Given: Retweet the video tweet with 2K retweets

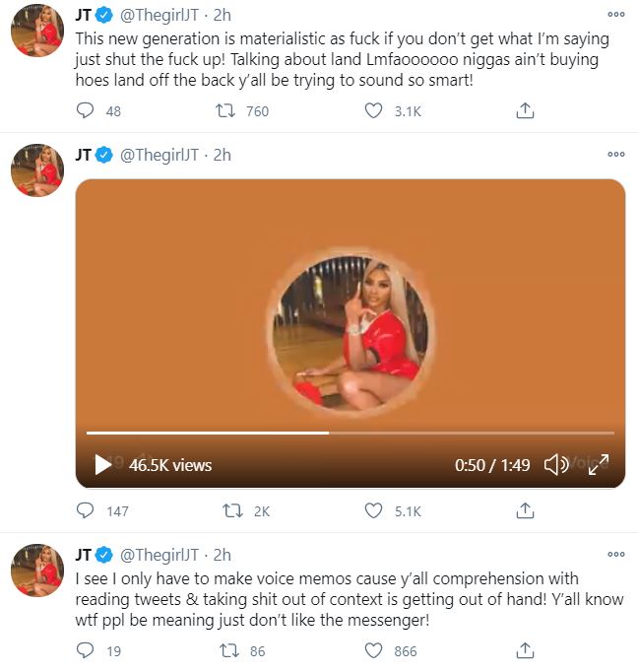Looking at the screenshot, I should 233,510.
